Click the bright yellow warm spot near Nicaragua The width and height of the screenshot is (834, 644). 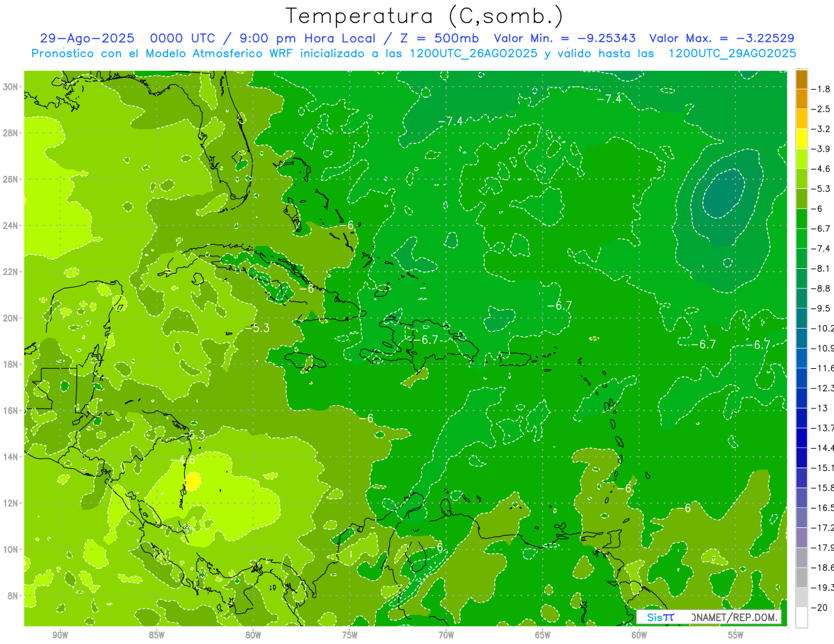coord(193,481)
